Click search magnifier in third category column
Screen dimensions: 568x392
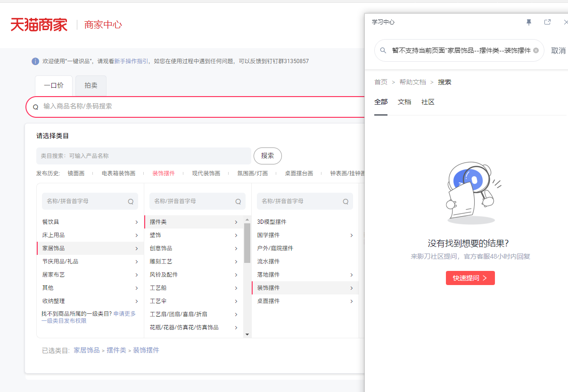click(346, 202)
